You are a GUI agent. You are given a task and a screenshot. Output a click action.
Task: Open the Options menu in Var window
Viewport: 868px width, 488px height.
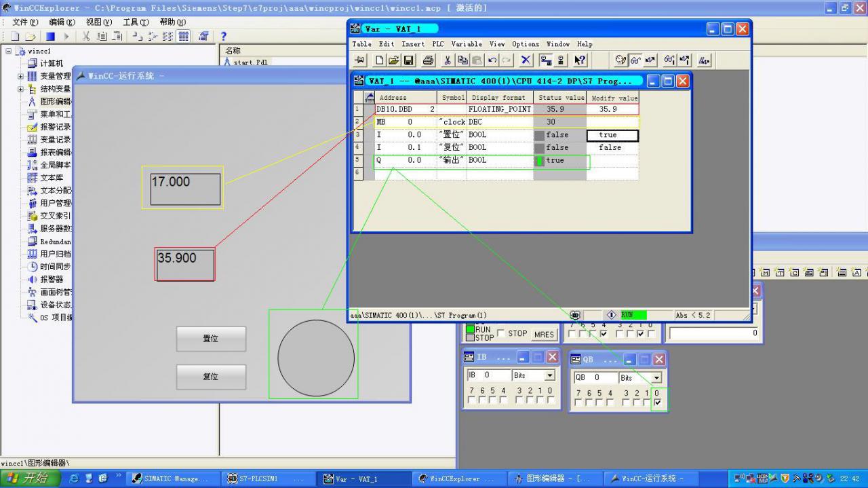click(x=526, y=44)
